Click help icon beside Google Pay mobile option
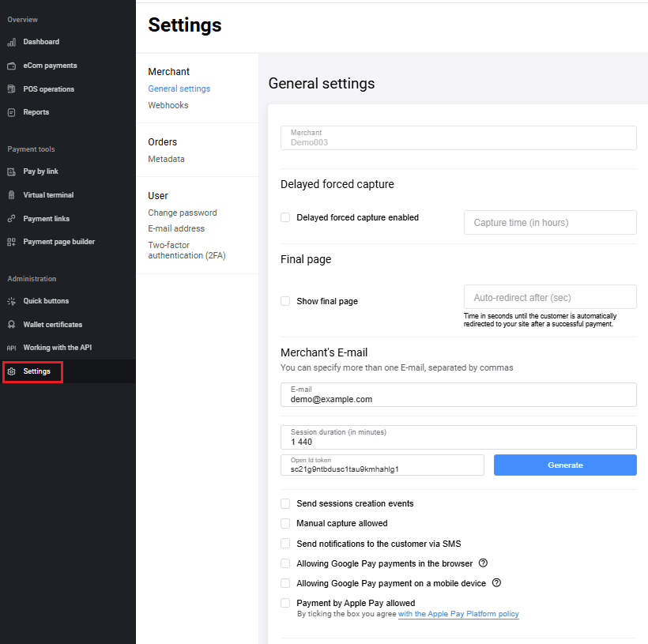This screenshot has width=648, height=644. coord(496,583)
